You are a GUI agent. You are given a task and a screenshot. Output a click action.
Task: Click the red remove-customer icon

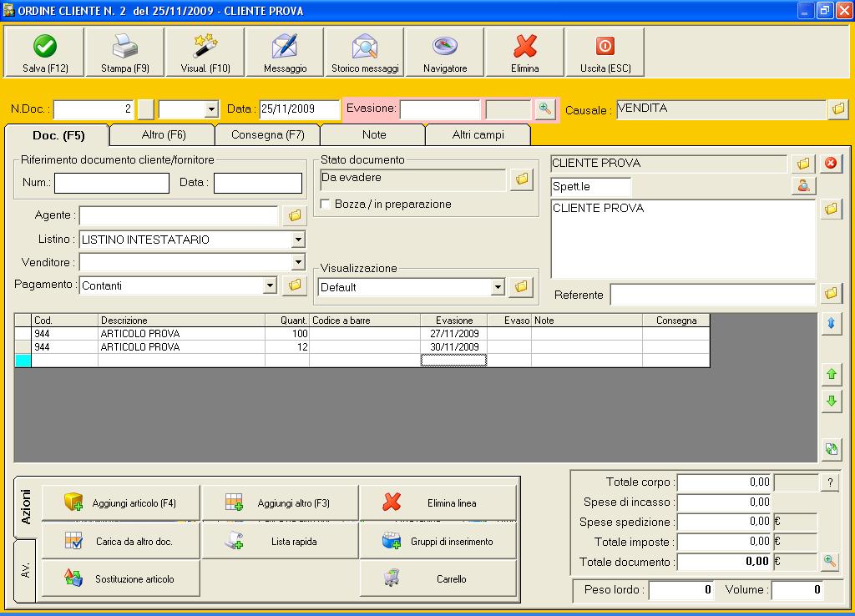(830, 164)
